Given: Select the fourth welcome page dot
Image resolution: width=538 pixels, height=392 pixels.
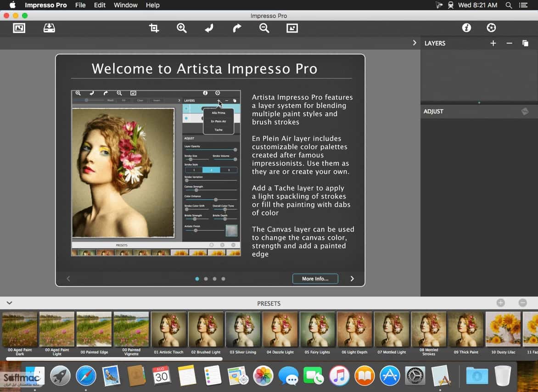Looking at the screenshot, I should (224, 279).
